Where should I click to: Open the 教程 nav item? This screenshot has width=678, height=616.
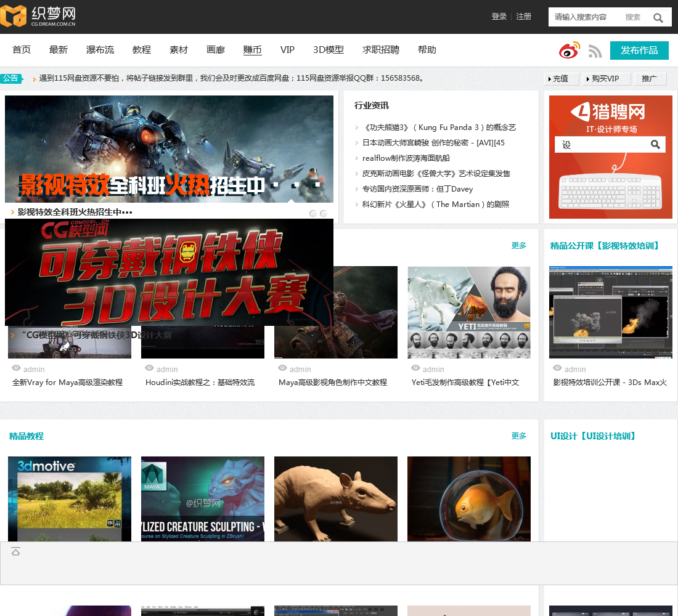141,50
